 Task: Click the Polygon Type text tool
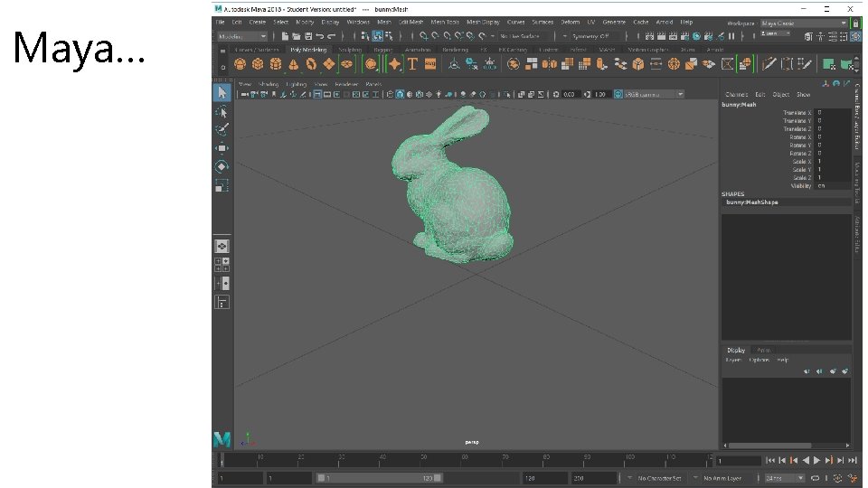(x=412, y=64)
